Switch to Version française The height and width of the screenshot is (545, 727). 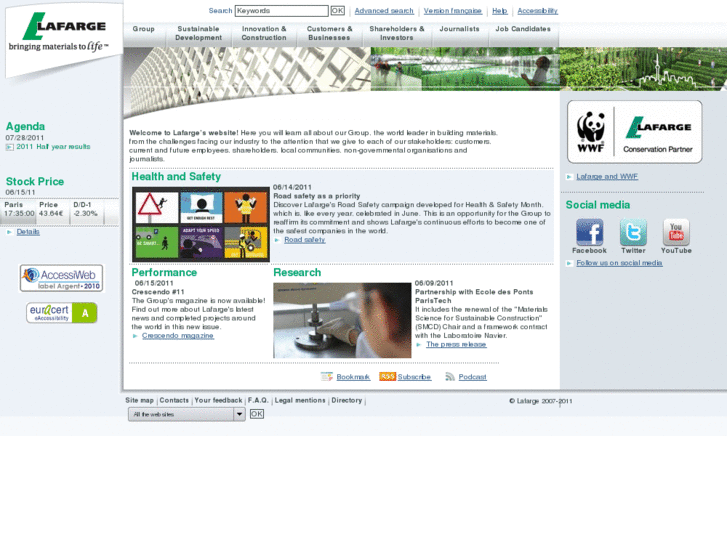click(x=453, y=11)
